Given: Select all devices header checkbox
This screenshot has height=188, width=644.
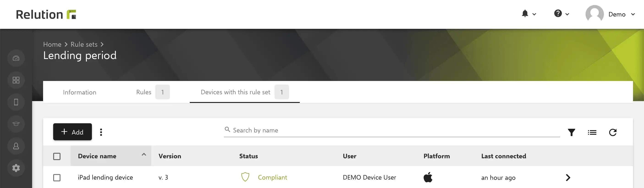Looking at the screenshot, I should click(57, 156).
